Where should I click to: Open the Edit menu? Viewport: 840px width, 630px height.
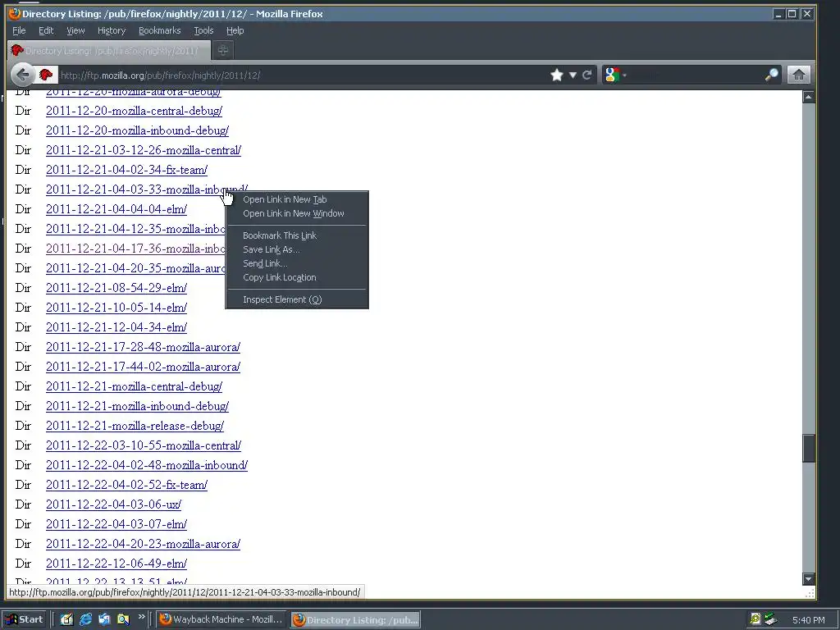46,30
